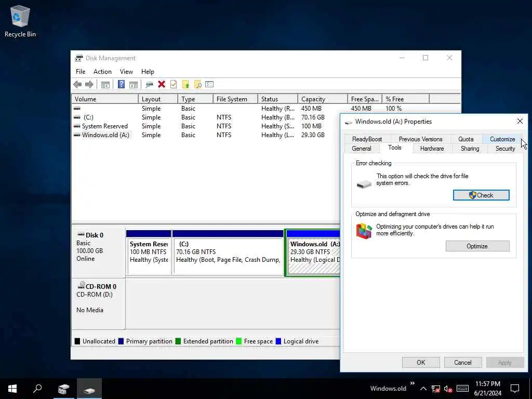
Task: Close the Windows.old Properties dialog
Action: point(520,121)
